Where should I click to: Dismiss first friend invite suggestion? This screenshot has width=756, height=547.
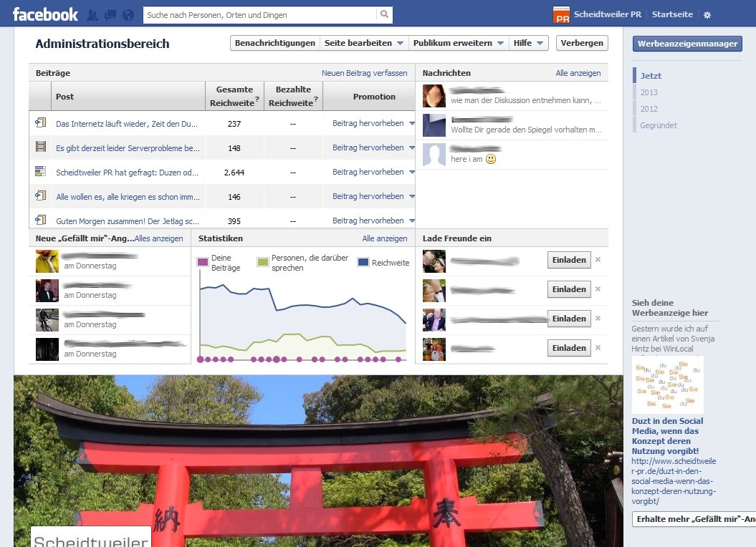coord(598,260)
